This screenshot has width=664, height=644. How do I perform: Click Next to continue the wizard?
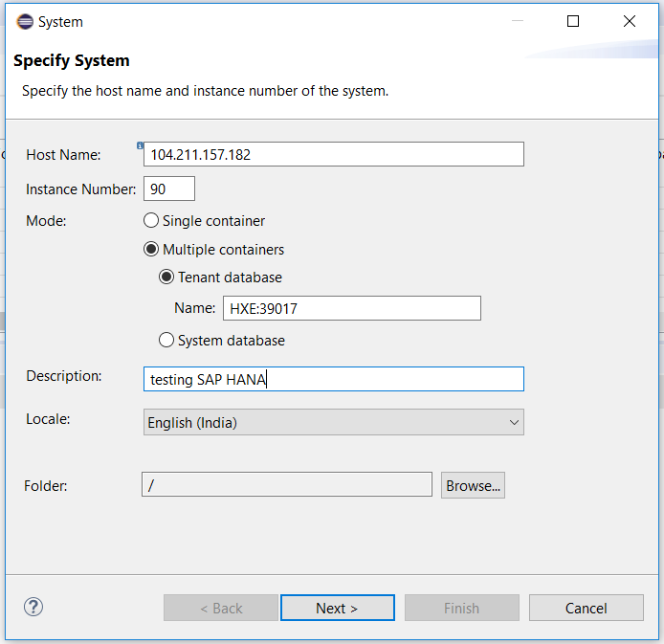pyautogui.click(x=337, y=608)
